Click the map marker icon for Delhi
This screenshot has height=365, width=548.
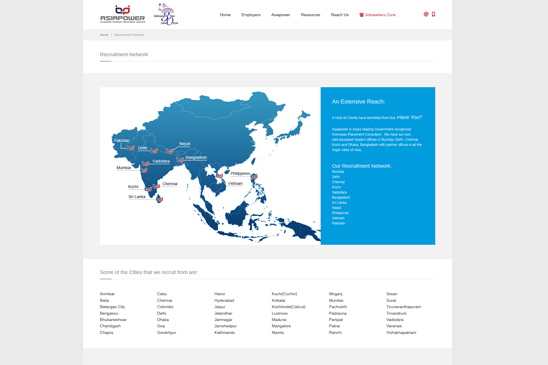[x=154, y=151]
